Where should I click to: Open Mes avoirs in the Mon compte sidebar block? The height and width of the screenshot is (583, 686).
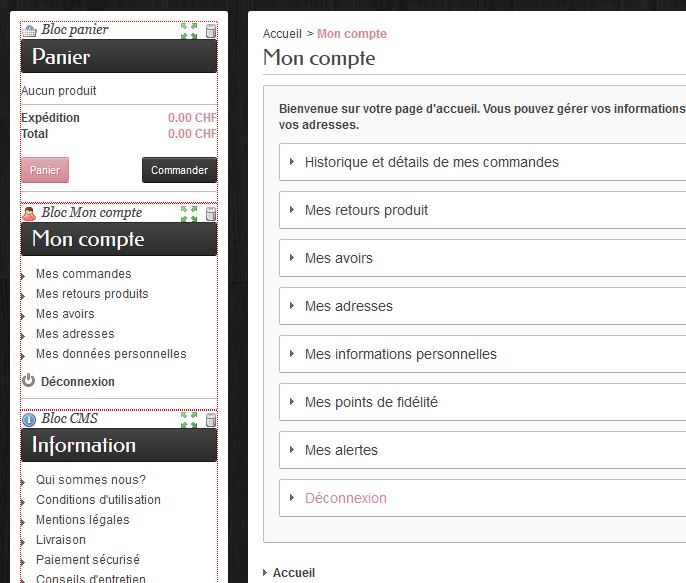[x=65, y=314]
